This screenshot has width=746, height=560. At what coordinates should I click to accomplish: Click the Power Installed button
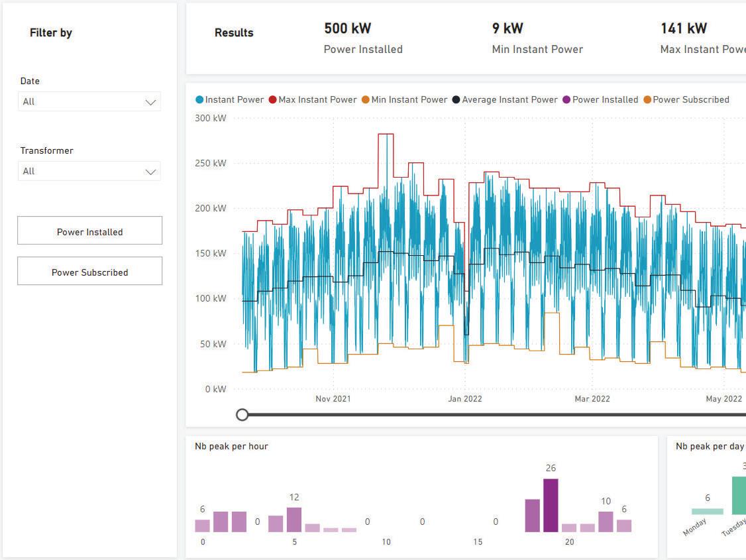click(90, 231)
